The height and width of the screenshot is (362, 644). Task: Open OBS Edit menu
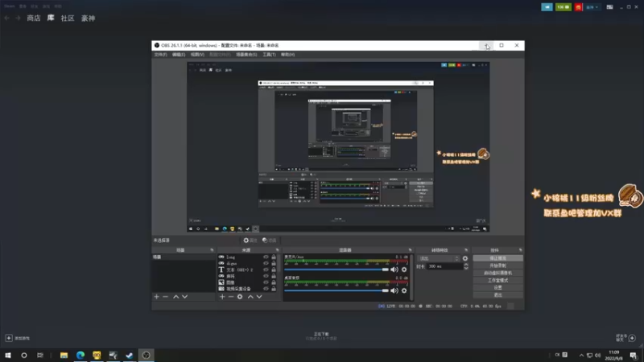(179, 55)
